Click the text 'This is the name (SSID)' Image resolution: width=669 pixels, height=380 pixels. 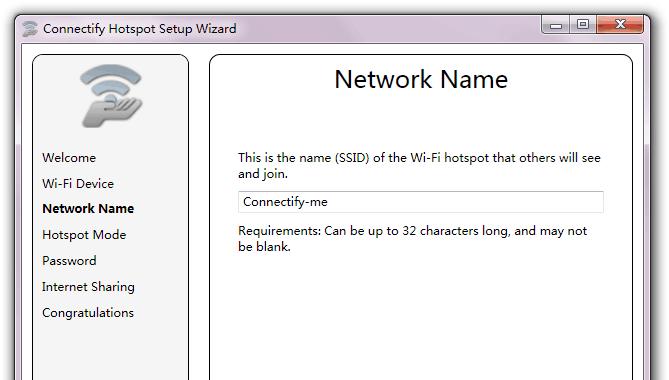[x=304, y=158]
